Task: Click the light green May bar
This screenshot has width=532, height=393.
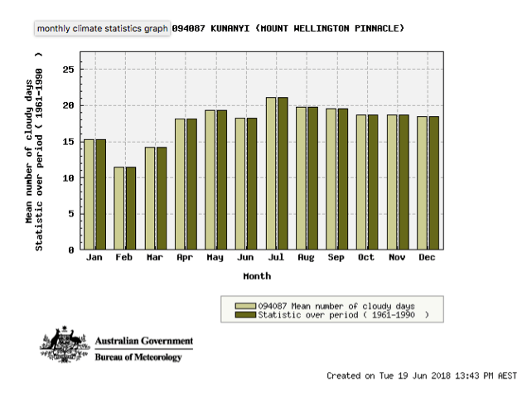Action: [210, 180]
